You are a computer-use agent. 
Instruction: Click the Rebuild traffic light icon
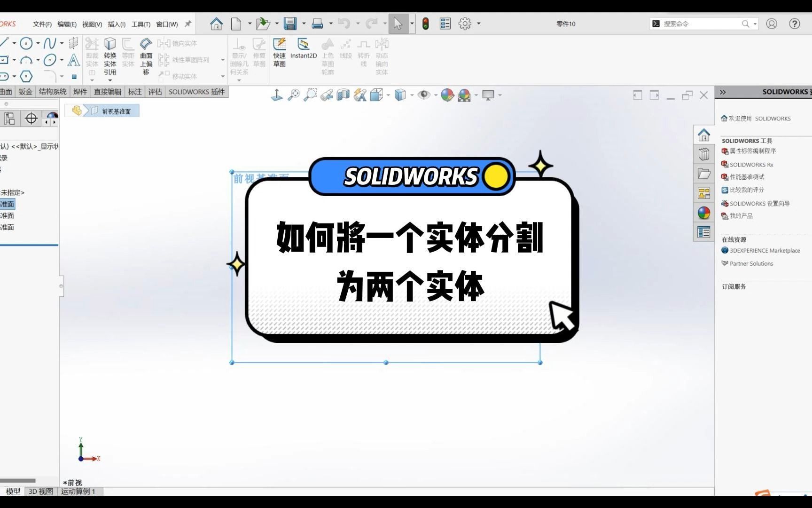click(426, 24)
